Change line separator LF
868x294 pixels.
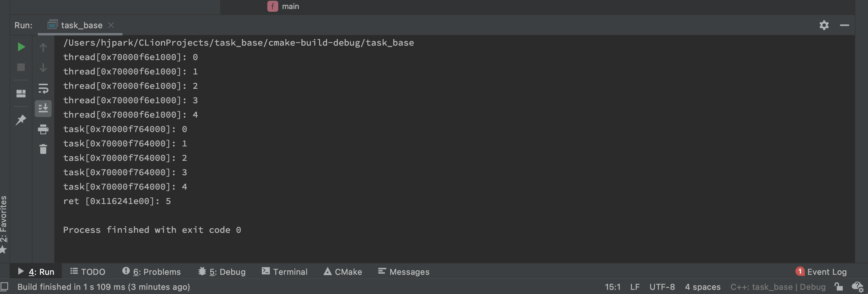point(635,287)
